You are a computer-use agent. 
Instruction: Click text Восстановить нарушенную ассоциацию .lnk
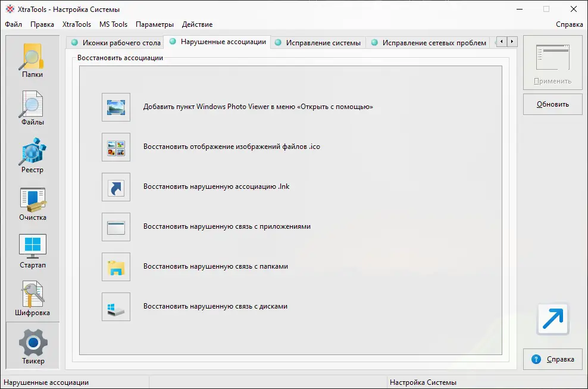click(217, 186)
